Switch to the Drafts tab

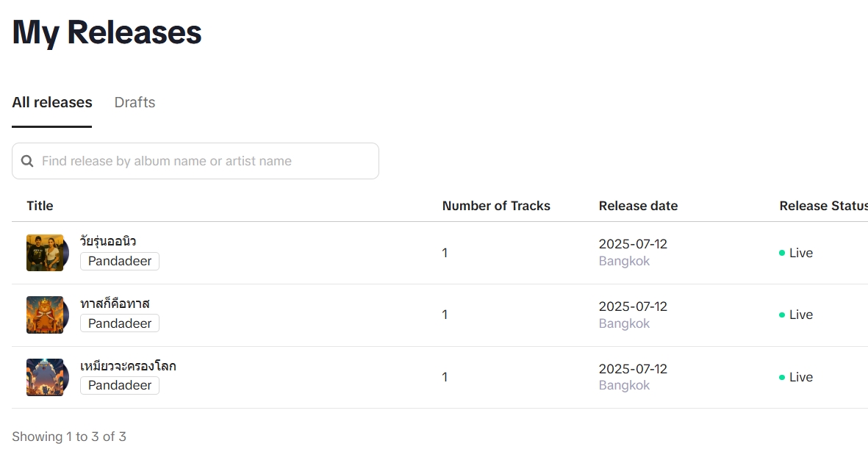click(x=134, y=102)
